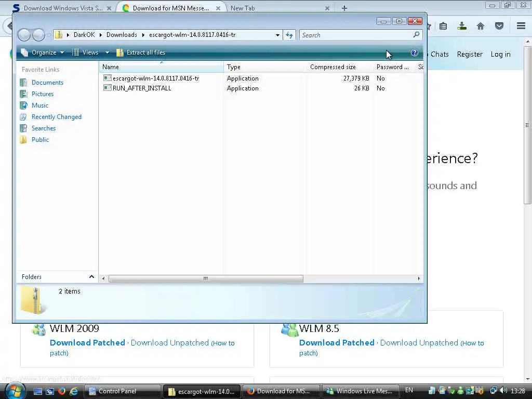Click Downloads in the address breadcrumb

[x=122, y=35]
